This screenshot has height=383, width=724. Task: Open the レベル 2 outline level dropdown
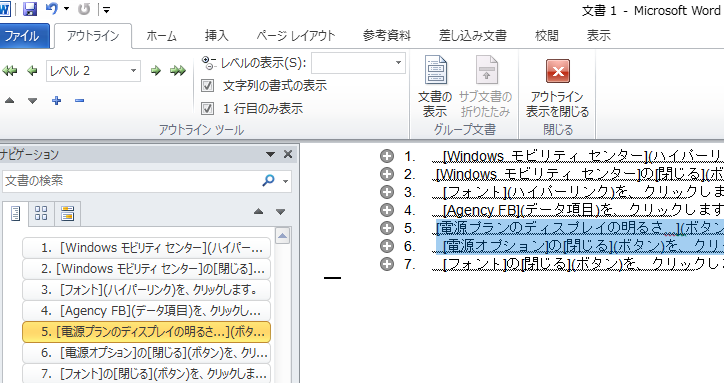tap(133, 71)
